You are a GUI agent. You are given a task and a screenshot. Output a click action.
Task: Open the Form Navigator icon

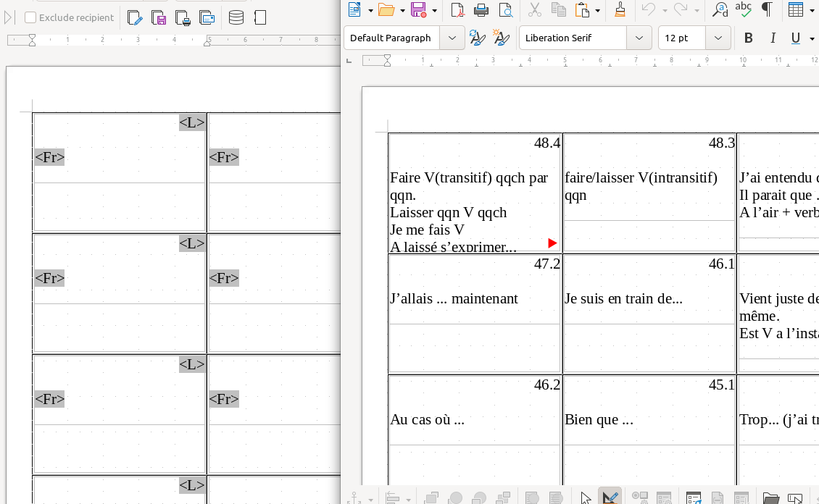coord(694,497)
